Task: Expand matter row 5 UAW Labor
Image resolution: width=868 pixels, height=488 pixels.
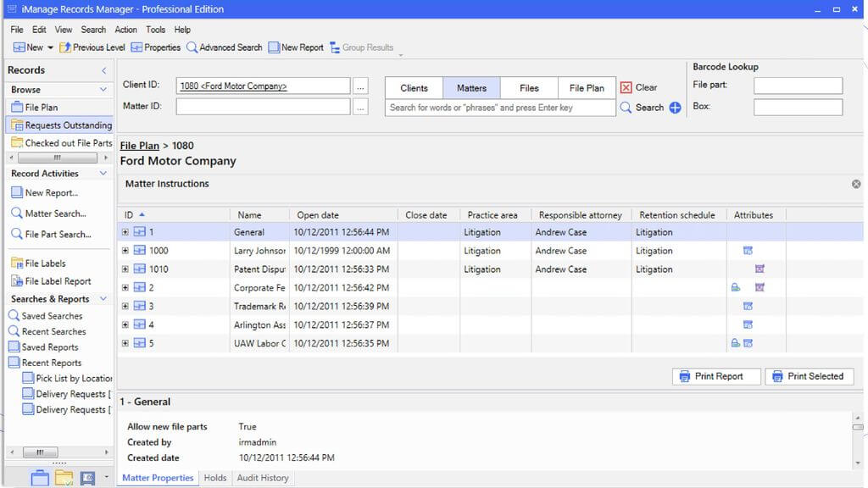Action: (125, 343)
